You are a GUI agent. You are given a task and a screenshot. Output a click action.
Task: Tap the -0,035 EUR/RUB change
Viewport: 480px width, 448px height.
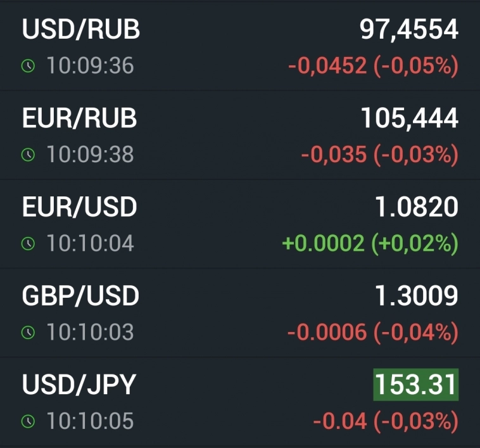(334, 155)
